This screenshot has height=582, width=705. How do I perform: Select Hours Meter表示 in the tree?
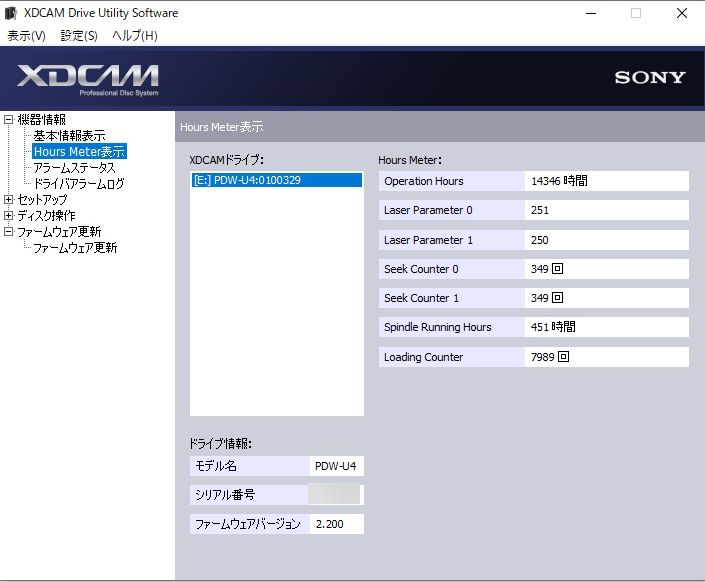[79, 152]
